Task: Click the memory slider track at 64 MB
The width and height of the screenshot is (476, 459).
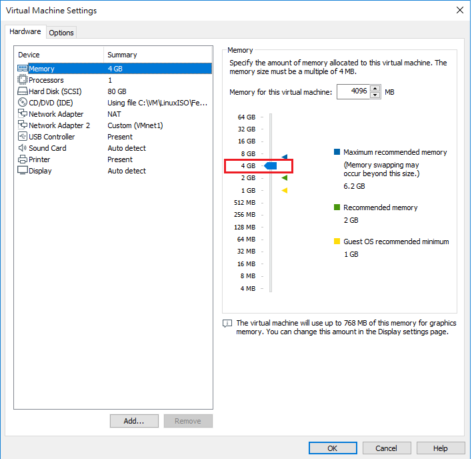Action: pyautogui.click(x=271, y=240)
